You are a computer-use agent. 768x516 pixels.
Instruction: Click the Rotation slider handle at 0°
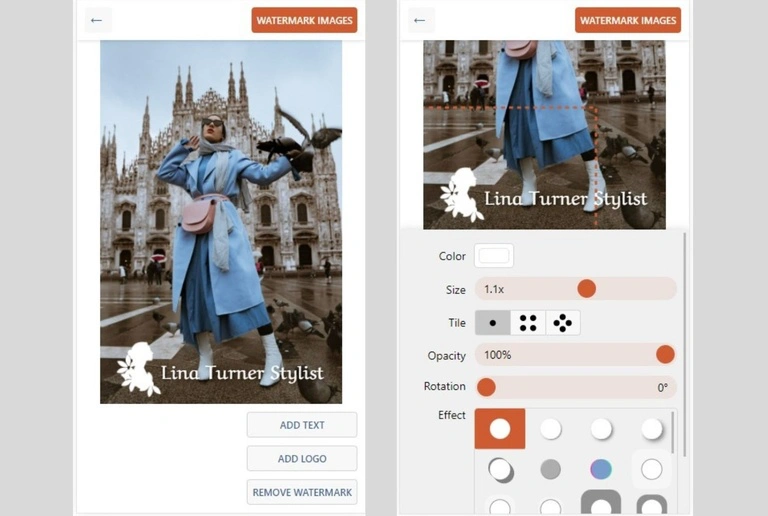[x=486, y=387]
